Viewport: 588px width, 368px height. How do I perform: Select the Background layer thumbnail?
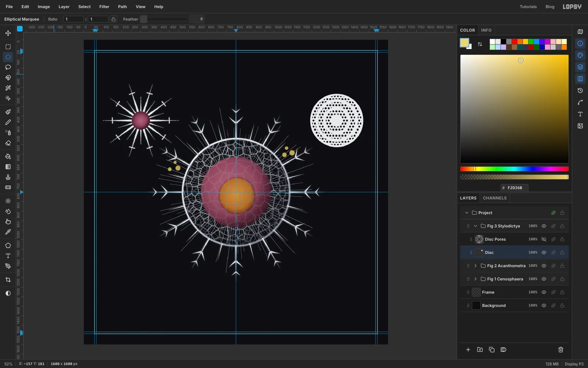[476, 305]
